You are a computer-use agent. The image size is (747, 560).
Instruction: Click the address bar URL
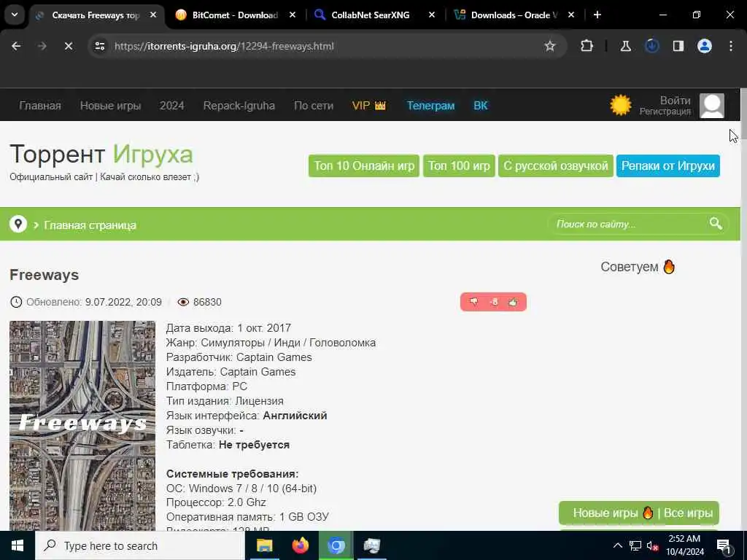224,46
